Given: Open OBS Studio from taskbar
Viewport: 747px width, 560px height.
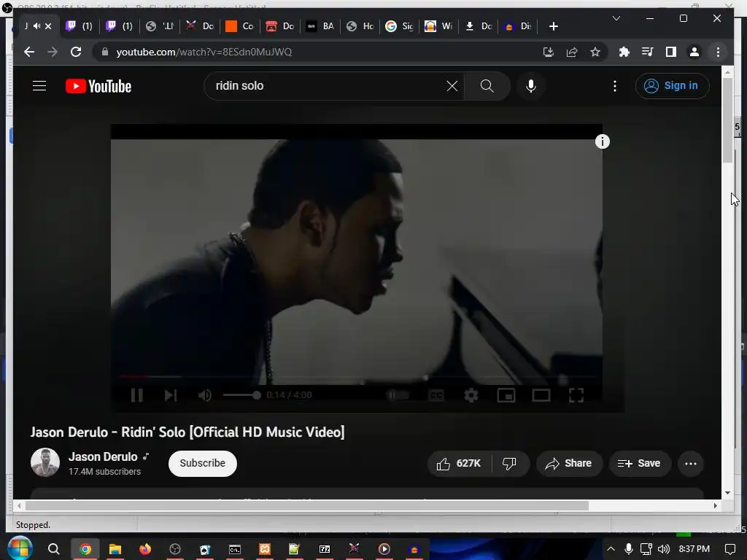Looking at the screenshot, I should pyautogui.click(x=175, y=549).
